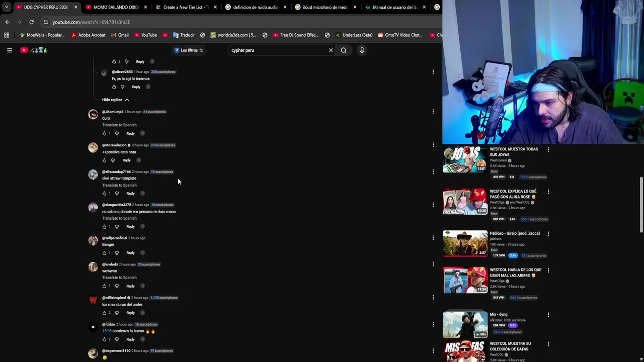Start voice search with the microphone icon
This screenshot has height=362, width=644.
tap(362, 50)
